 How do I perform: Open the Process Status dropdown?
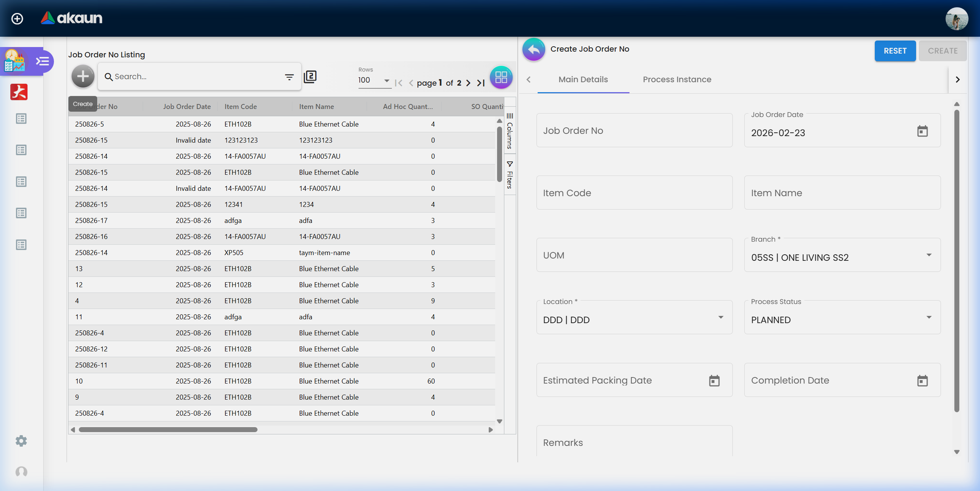coord(929,317)
